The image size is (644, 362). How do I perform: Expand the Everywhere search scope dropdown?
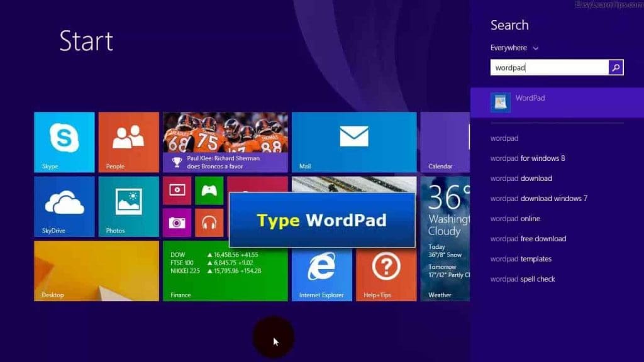(513, 48)
